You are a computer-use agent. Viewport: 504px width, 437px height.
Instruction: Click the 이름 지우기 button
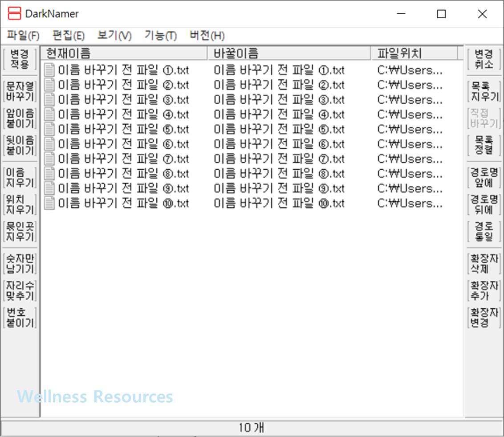coord(20,177)
